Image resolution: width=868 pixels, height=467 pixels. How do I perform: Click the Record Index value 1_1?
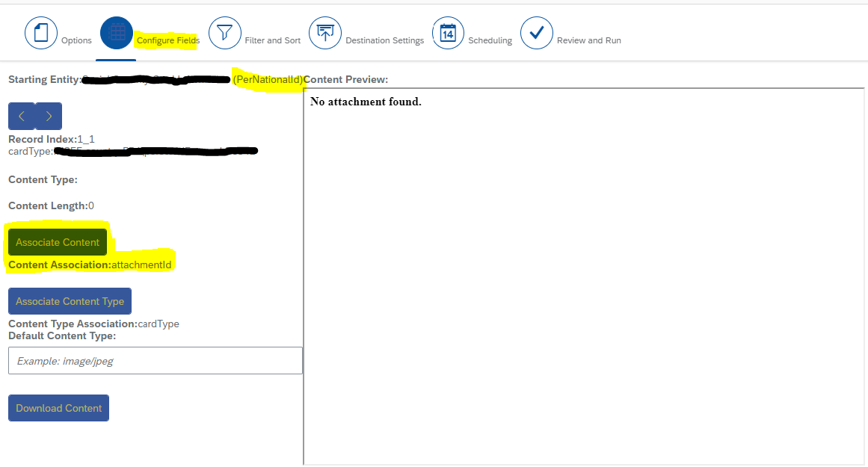[86, 139]
